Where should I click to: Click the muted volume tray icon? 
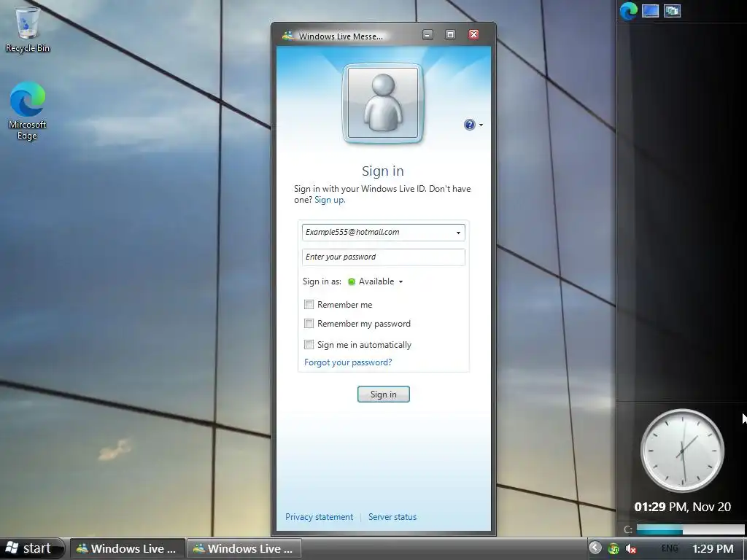click(x=631, y=549)
